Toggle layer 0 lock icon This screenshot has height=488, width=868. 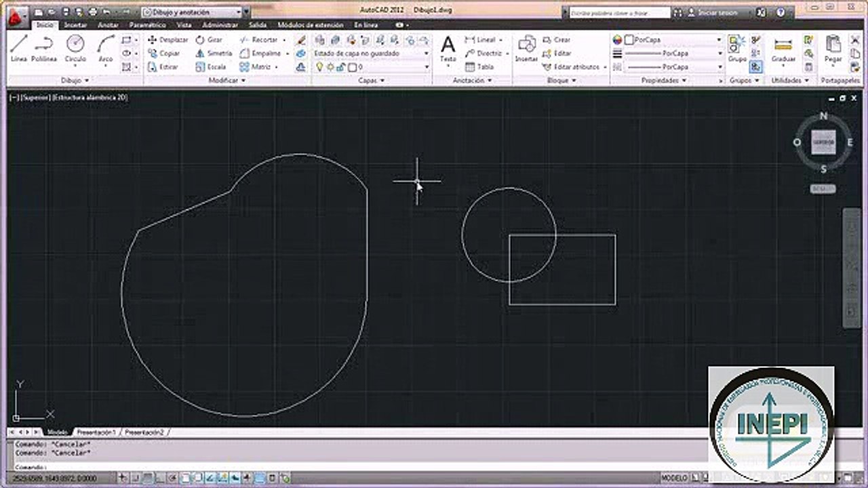point(341,67)
